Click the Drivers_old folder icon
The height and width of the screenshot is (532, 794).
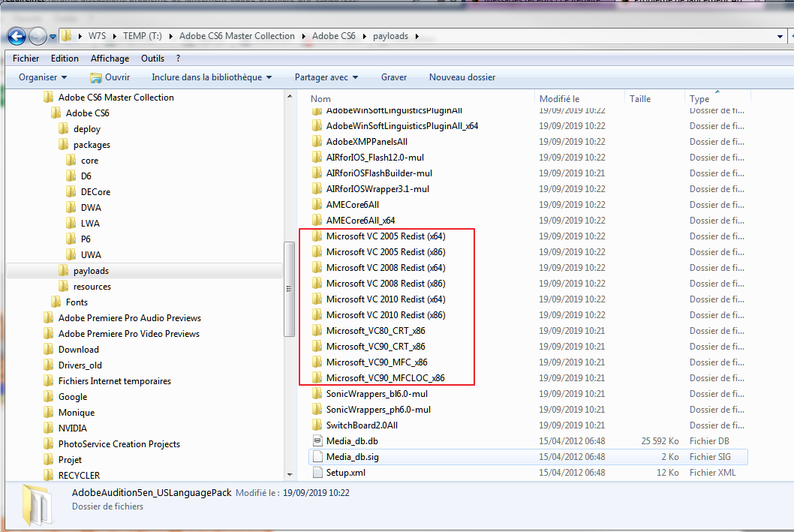(x=49, y=365)
